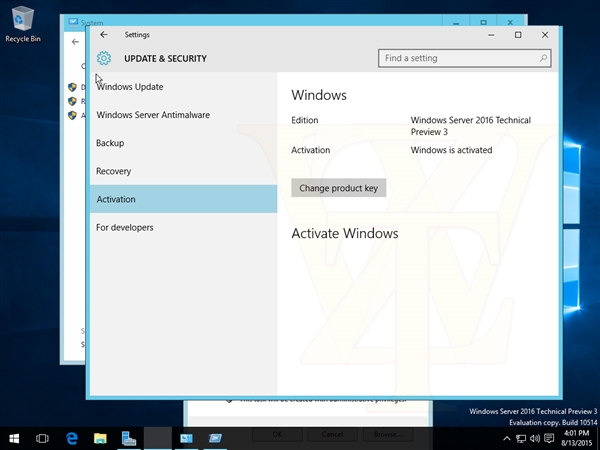Image resolution: width=600 pixels, height=450 pixels.
Task: Open the Recycle Bin desktop icon
Action: pos(23,24)
